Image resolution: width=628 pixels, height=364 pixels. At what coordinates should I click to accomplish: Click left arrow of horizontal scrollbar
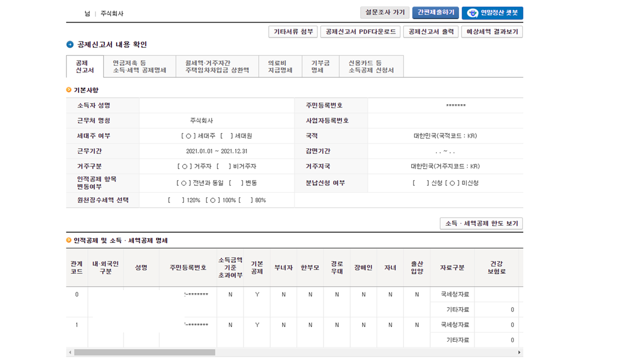[70, 352]
